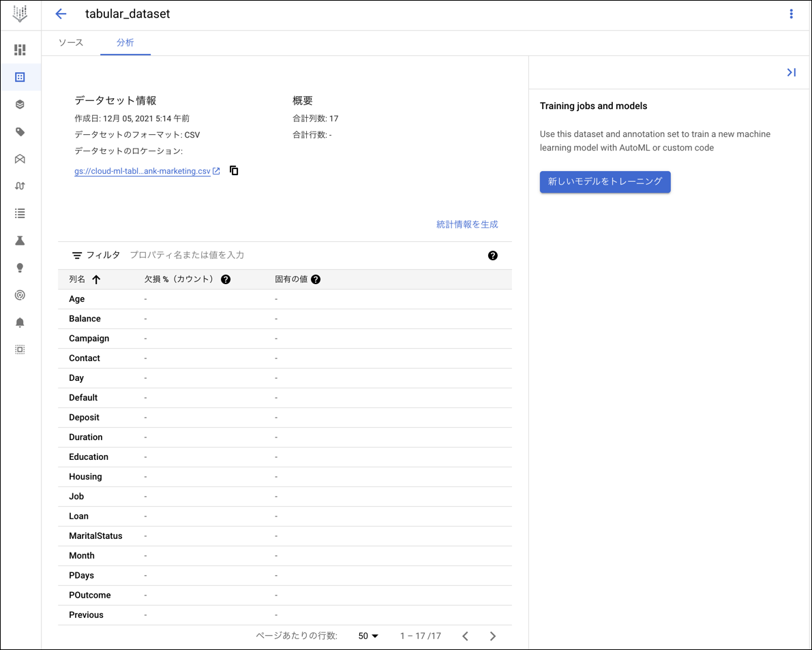
Task: Select the Loan row
Action: coord(285,516)
